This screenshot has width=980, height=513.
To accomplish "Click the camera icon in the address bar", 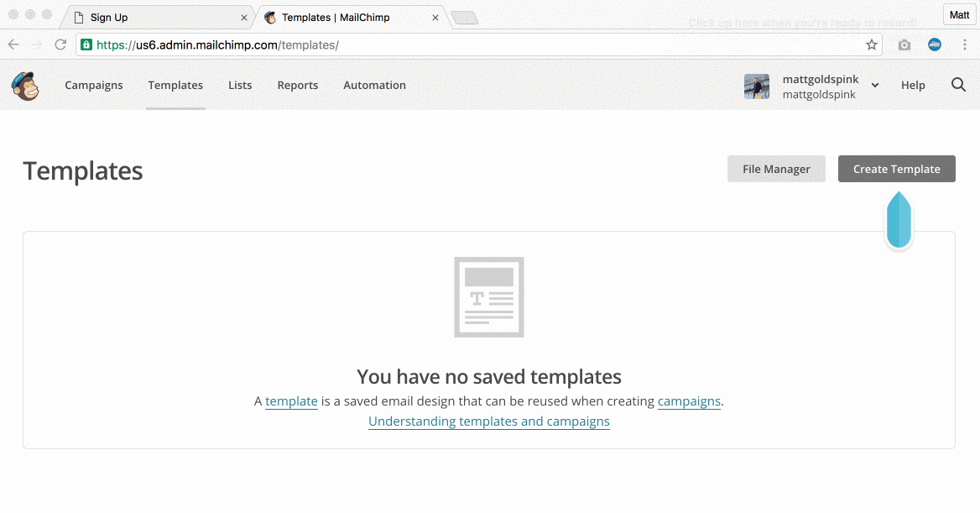I will [904, 44].
